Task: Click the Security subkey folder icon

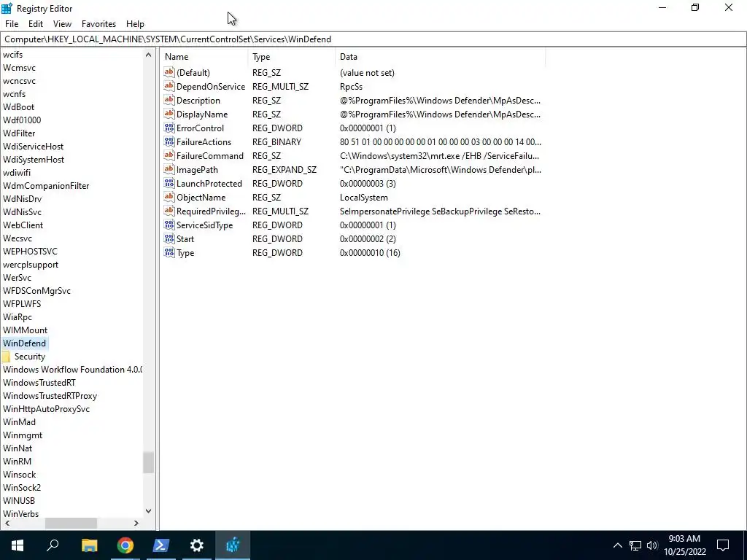Action: coord(6,356)
